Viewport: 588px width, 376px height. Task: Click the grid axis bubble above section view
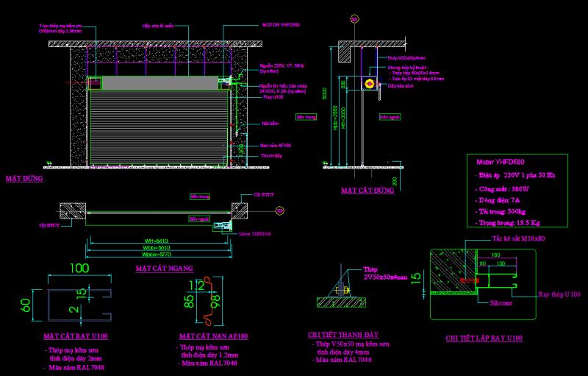click(x=354, y=18)
